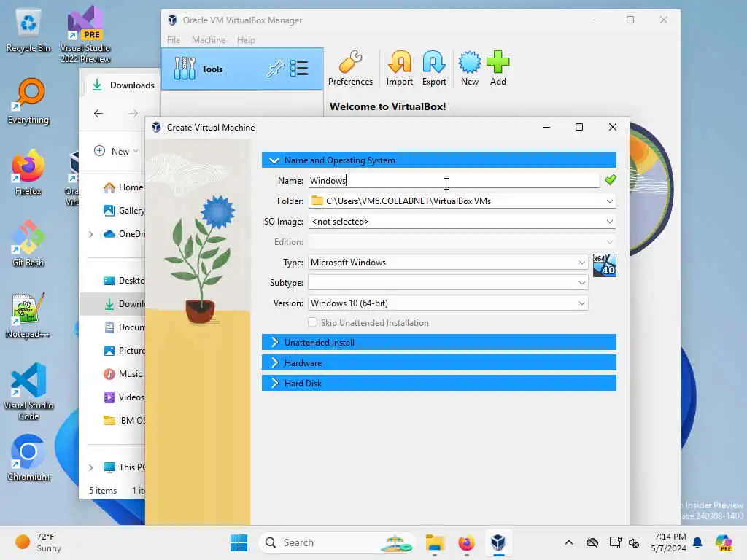Open the File menu in VirtualBox Manager
The image size is (747, 560).
174,40
